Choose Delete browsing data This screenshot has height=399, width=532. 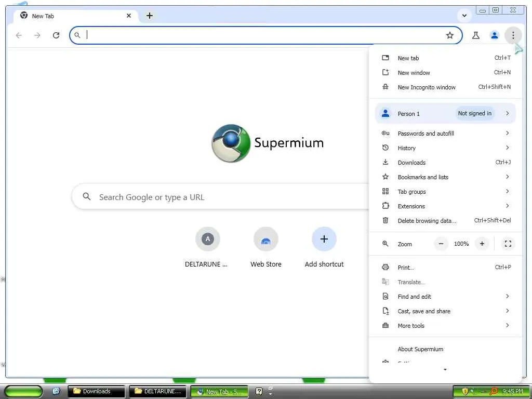pyautogui.click(x=446, y=221)
